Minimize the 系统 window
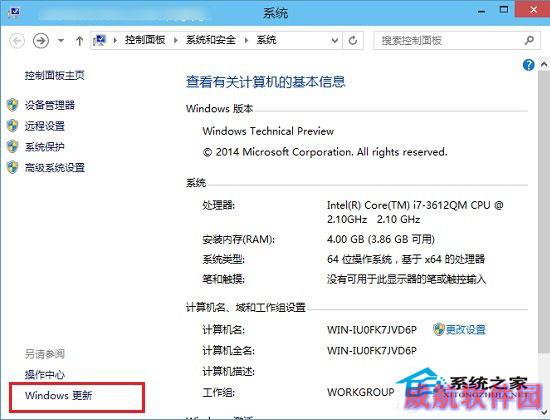Viewport: 550px width, 420px height. [482, 11]
